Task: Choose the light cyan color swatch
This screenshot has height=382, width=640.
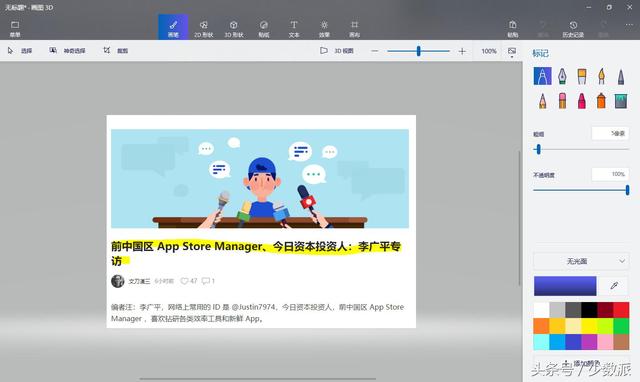Action: pyautogui.click(x=541, y=342)
